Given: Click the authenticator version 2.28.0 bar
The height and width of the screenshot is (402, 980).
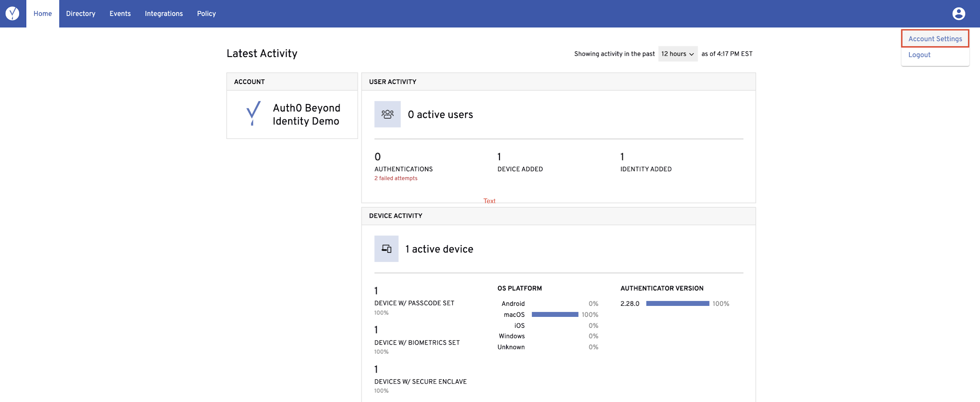Looking at the screenshot, I should (677, 303).
